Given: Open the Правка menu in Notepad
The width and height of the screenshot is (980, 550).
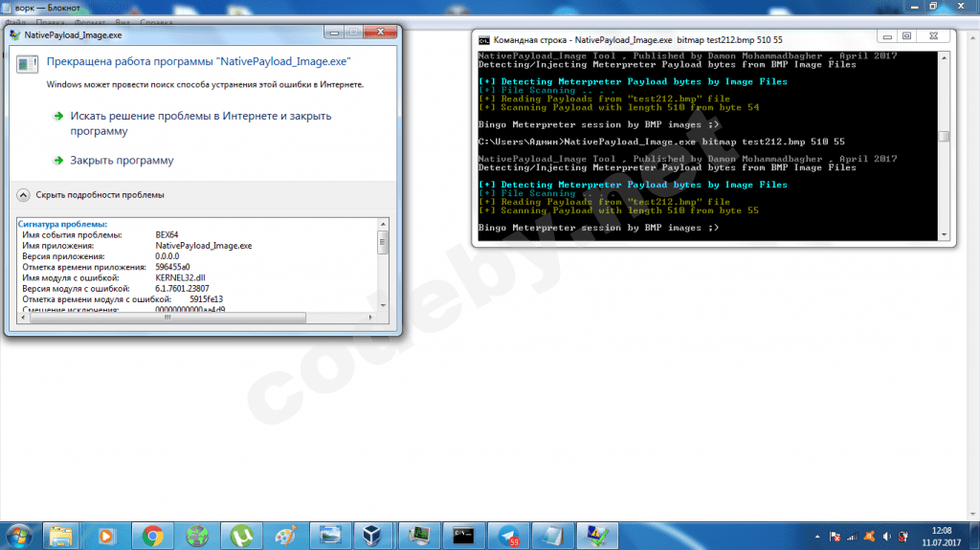Looking at the screenshot, I should point(50,23).
